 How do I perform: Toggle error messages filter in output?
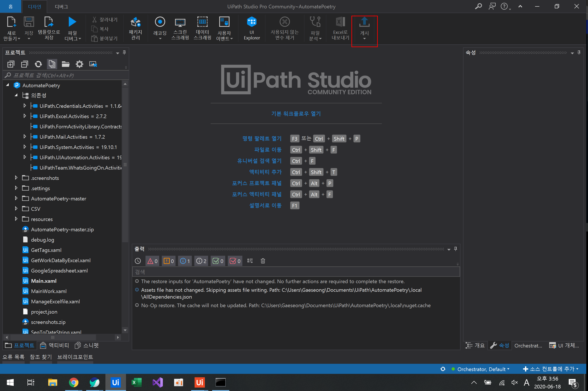pyautogui.click(x=152, y=261)
